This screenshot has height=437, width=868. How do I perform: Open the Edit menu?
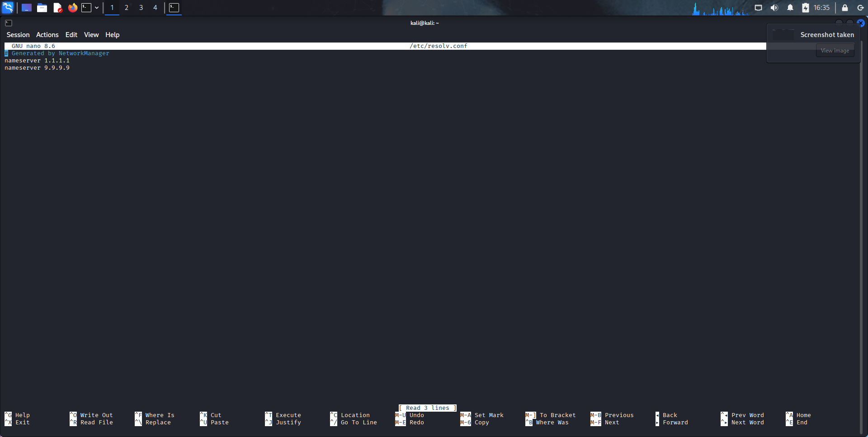click(x=71, y=35)
